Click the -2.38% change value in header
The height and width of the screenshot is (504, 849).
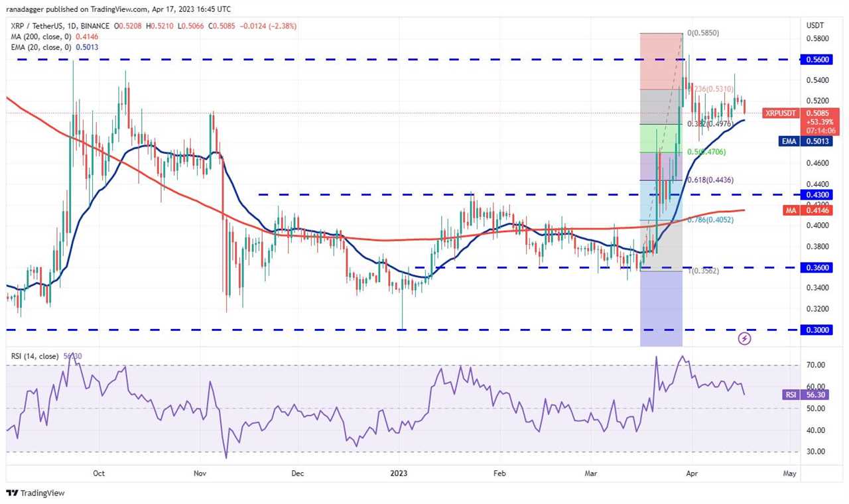tap(283, 27)
